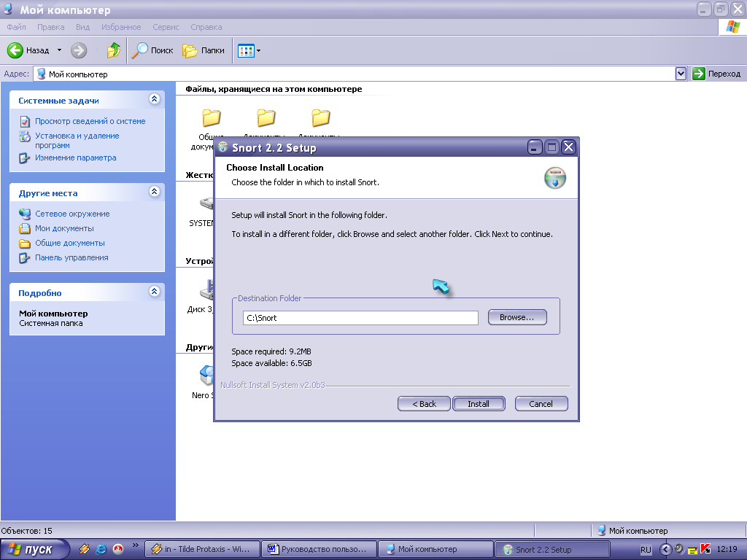Expand the Назад history dropdown arrow
The image size is (747, 560).
click(59, 50)
